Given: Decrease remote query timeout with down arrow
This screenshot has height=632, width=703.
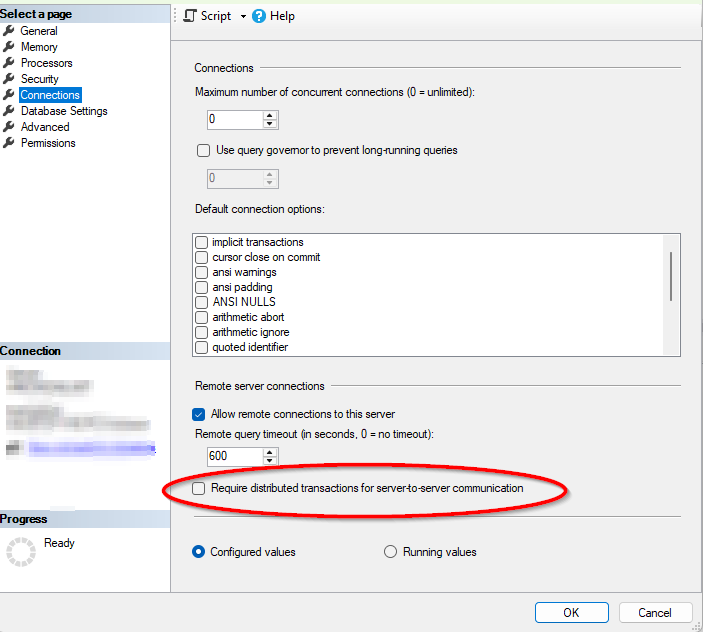Looking at the screenshot, I should point(270,461).
